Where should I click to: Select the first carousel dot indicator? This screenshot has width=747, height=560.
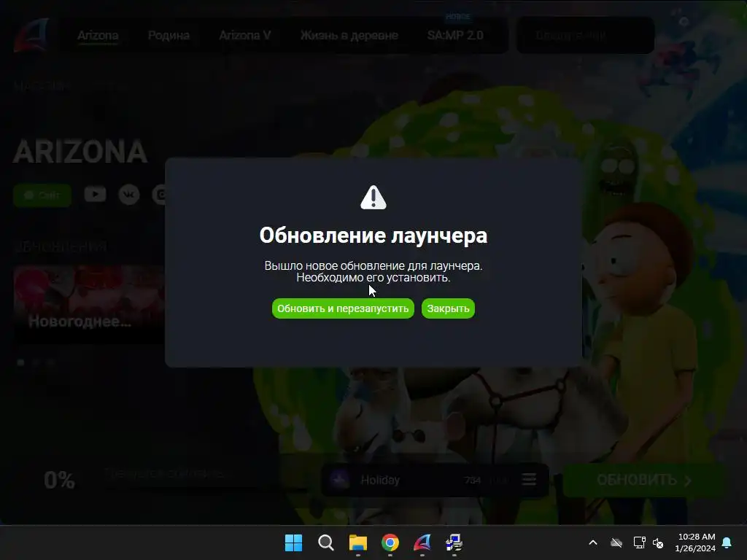pos(21,362)
